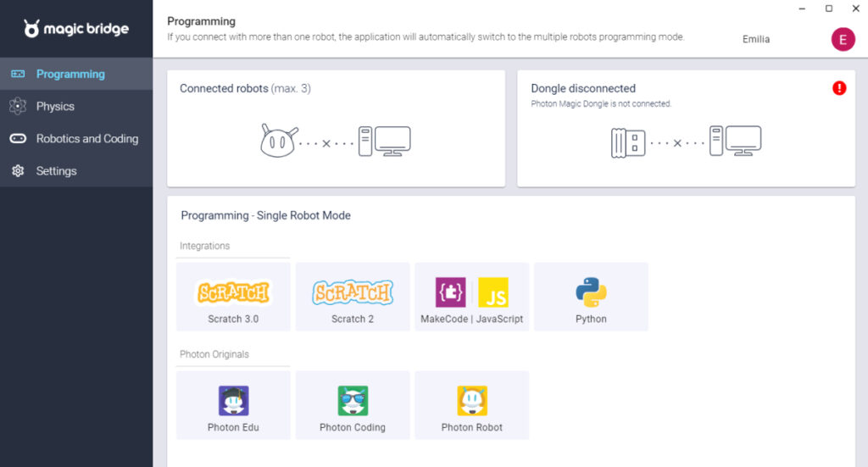868x467 pixels.
Task: Click the robot connection status graphic
Action: tap(336, 142)
